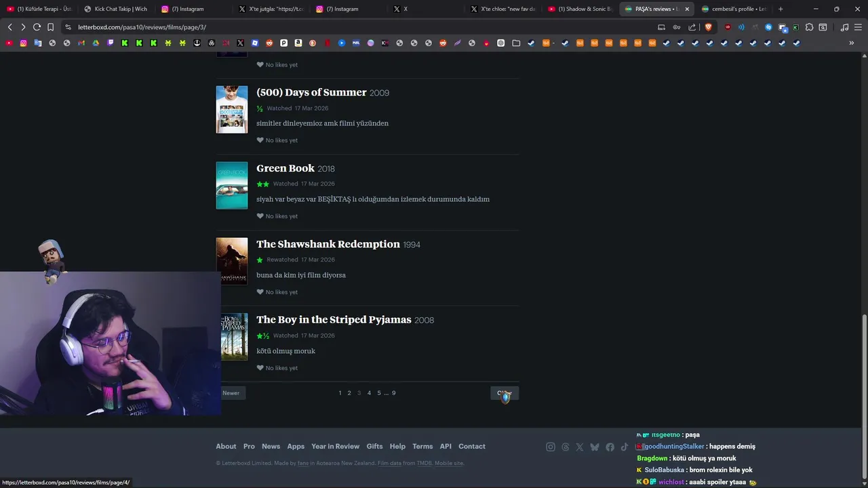Image resolution: width=868 pixels, height=488 pixels.
Task: Click The Shawshank Redemption poster thumbnail
Action: (x=232, y=261)
